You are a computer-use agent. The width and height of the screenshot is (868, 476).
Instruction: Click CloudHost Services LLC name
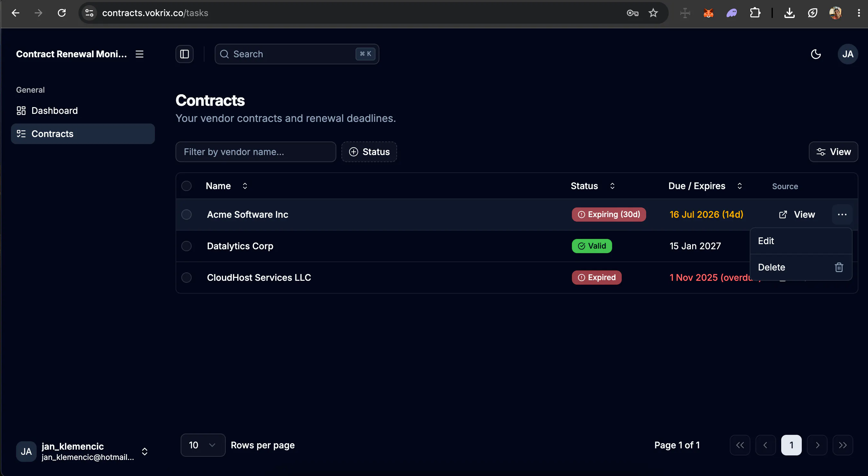point(259,278)
